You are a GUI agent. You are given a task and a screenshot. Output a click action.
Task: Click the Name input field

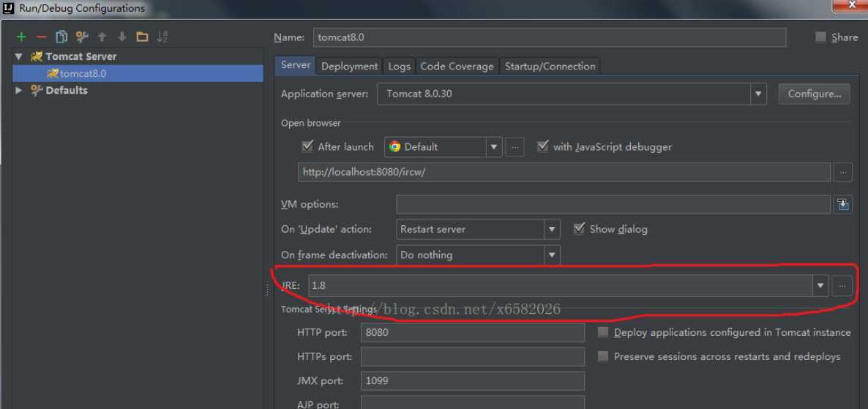pos(549,37)
